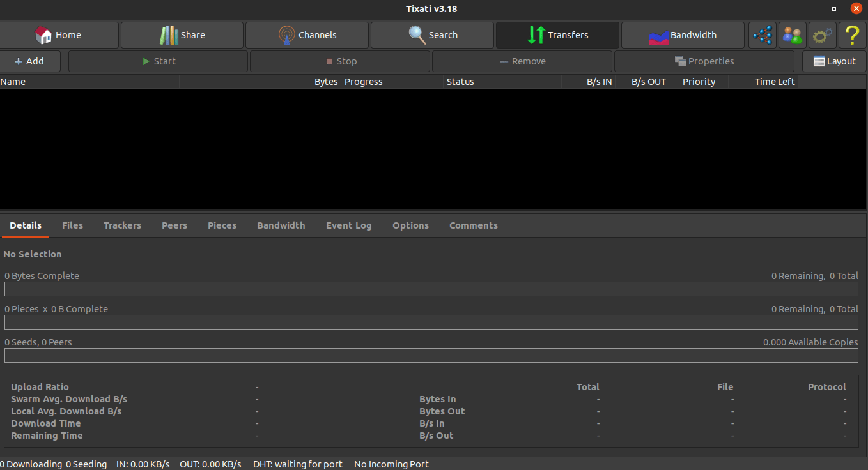Viewport: 868px width, 470px height.
Task: Sort transfers by Bytes column
Action: [260, 82]
